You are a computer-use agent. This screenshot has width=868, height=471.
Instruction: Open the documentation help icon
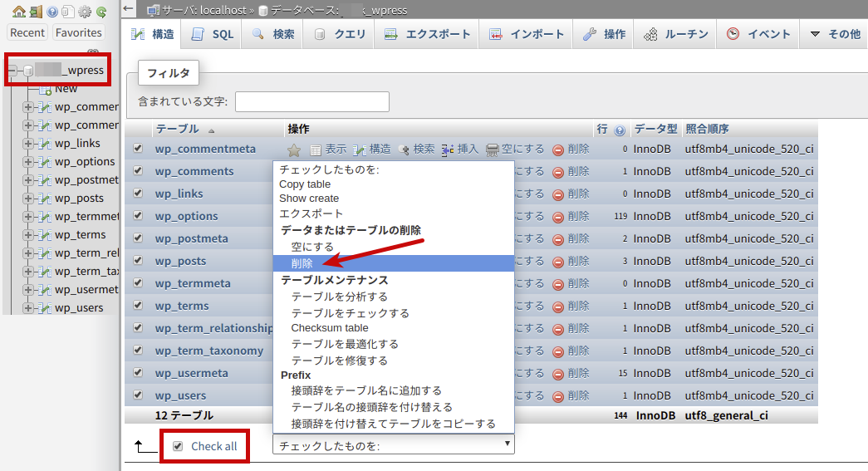52,11
